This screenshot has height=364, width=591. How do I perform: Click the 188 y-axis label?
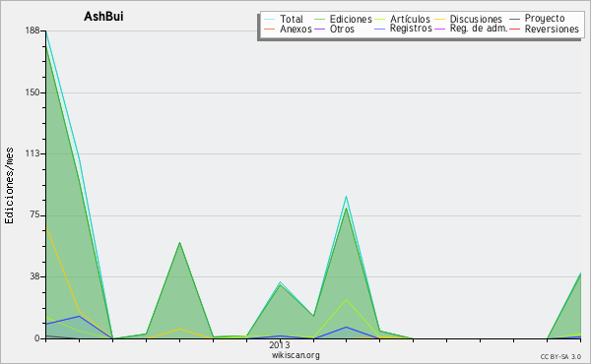(33, 30)
